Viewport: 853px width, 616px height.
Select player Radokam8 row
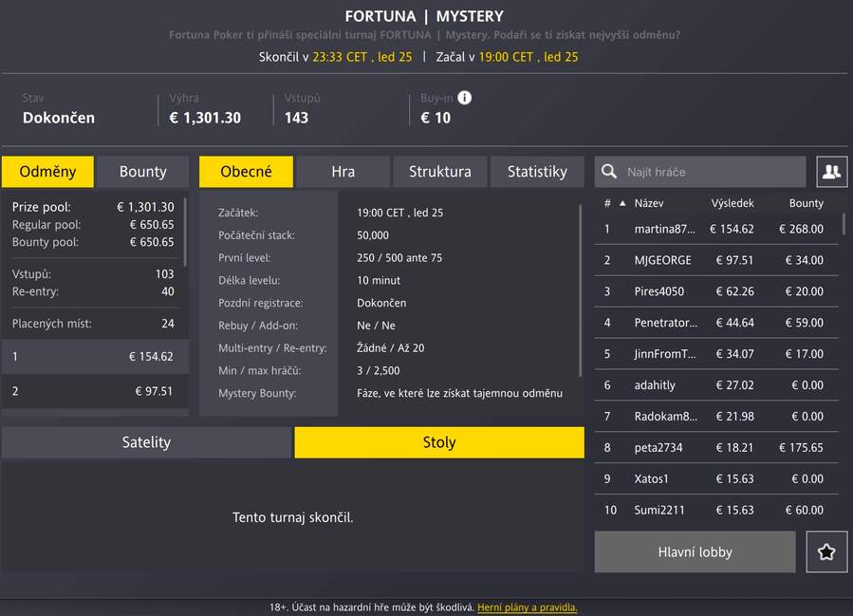coord(716,417)
